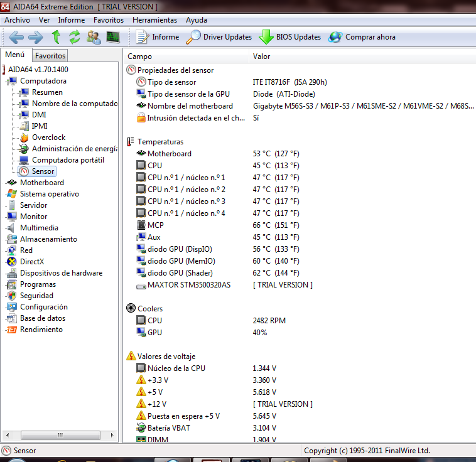Select the Computadora tree node
This screenshot has height=462, width=476.
pos(43,81)
